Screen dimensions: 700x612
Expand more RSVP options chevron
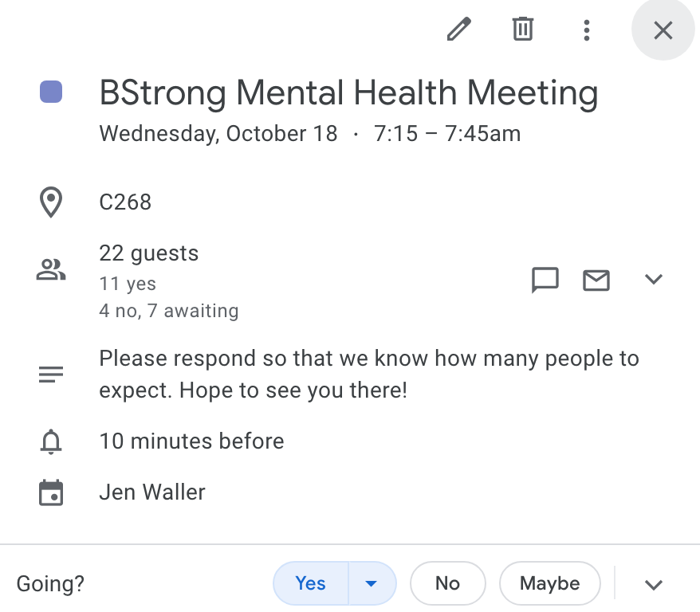tap(654, 584)
